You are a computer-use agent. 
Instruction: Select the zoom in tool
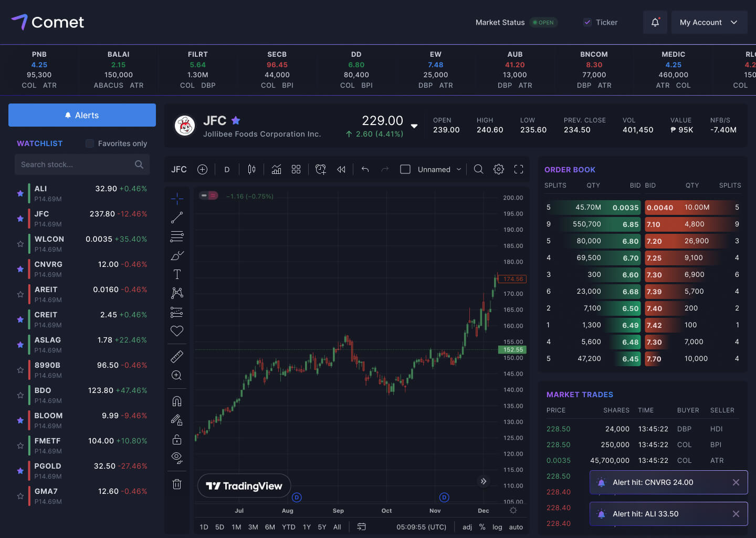[177, 375]
